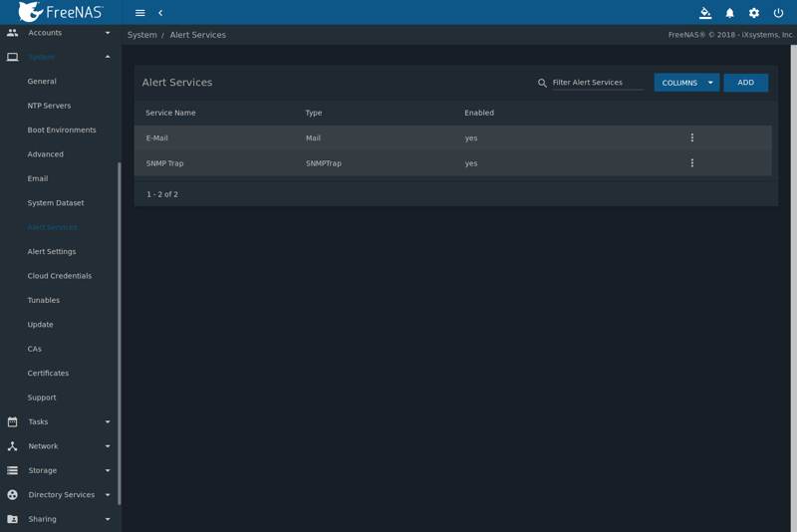Open the Support page
797x532 pixels.
(42, 398)
